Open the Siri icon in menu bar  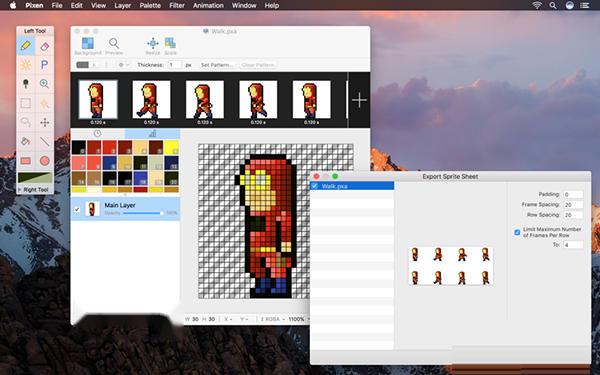pos(570,5)
